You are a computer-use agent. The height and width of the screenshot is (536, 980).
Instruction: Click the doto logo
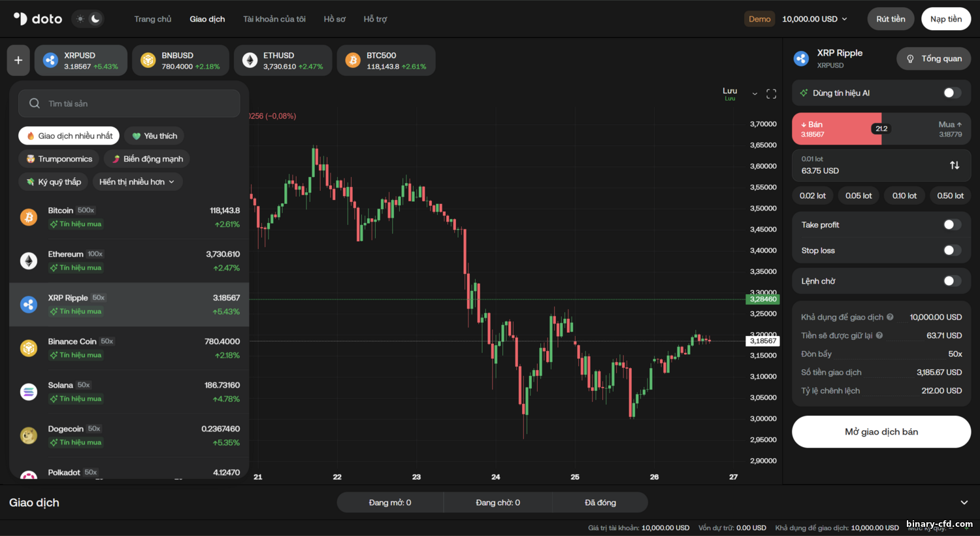click(38, 19)
